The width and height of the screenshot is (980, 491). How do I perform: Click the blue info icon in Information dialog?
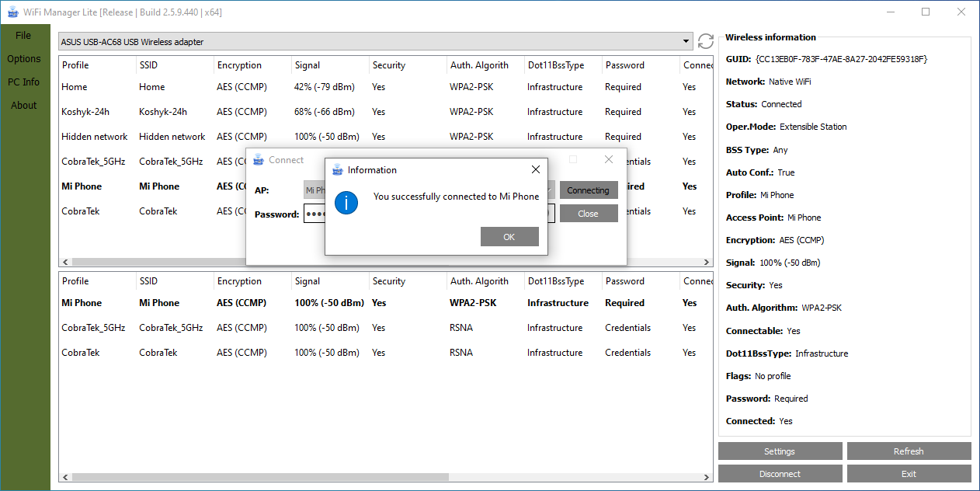(x=346, y=203)
